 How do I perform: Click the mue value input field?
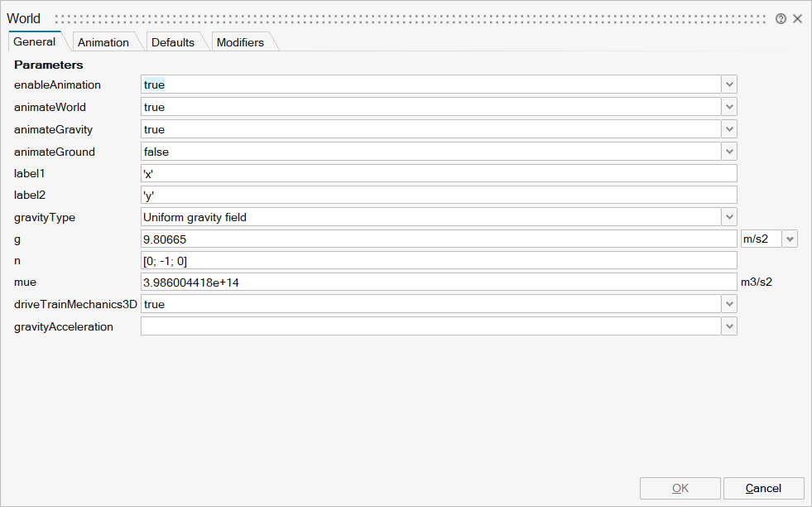[439, 282]
